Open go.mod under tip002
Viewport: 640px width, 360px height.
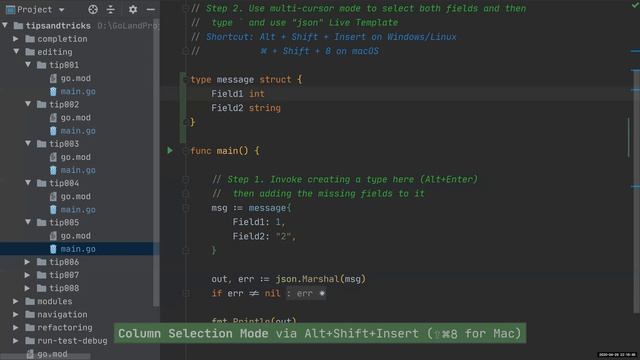click(x=76, y=118)
